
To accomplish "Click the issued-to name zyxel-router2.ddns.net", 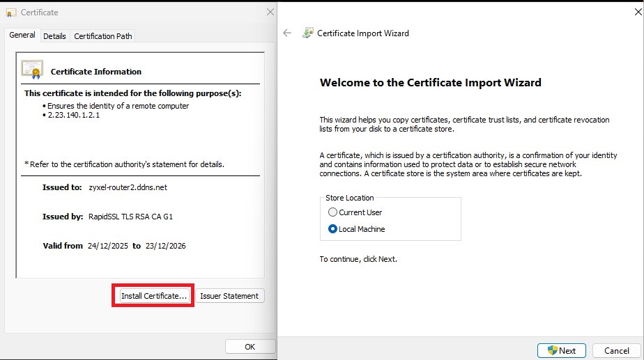I will [128, 187].
